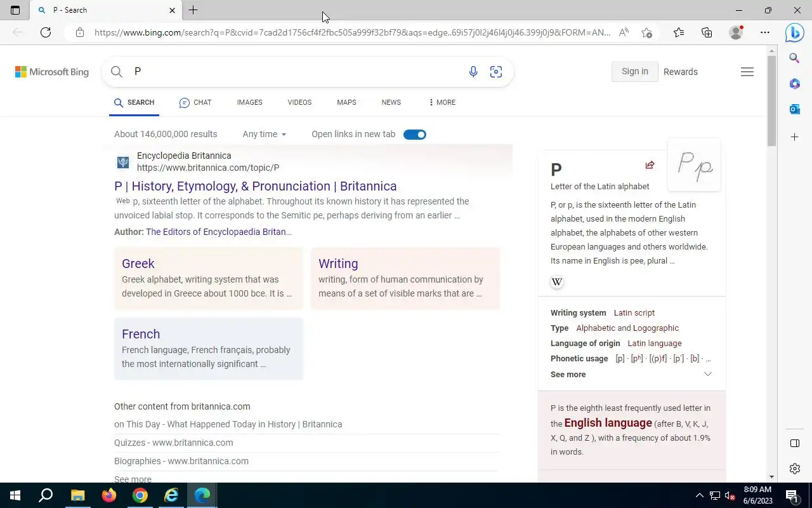Open notification center in system tray
This screenshot has width=812, height=508.
click(792, 495)
